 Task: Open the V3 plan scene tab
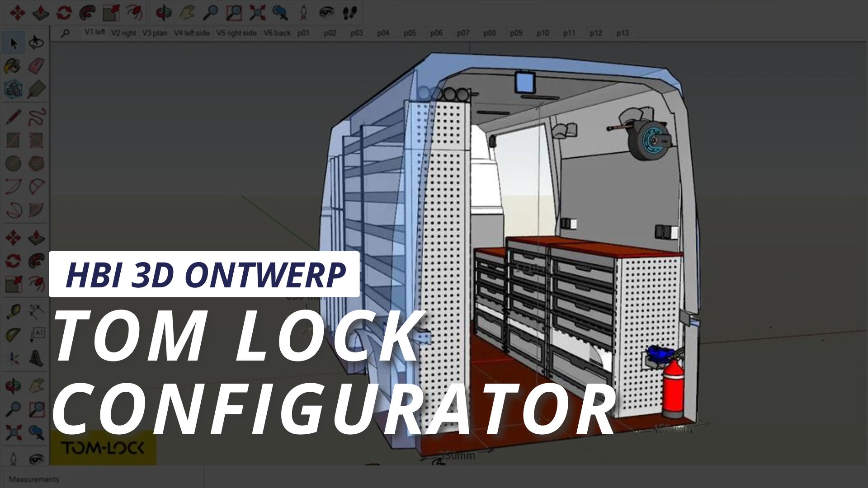[155, 33]
